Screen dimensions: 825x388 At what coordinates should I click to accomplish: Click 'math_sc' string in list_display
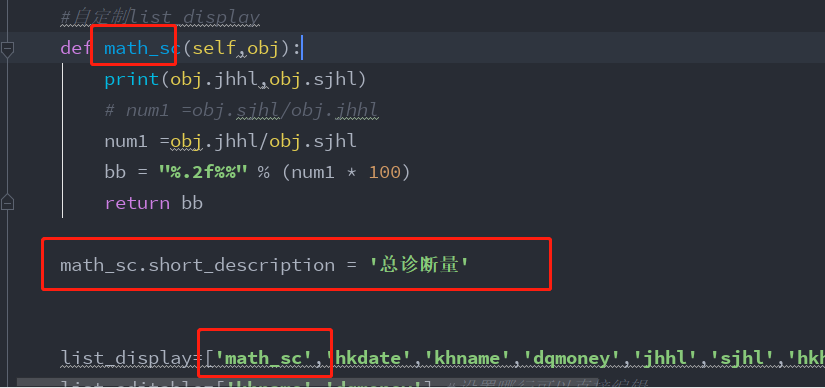coord(264,358)
